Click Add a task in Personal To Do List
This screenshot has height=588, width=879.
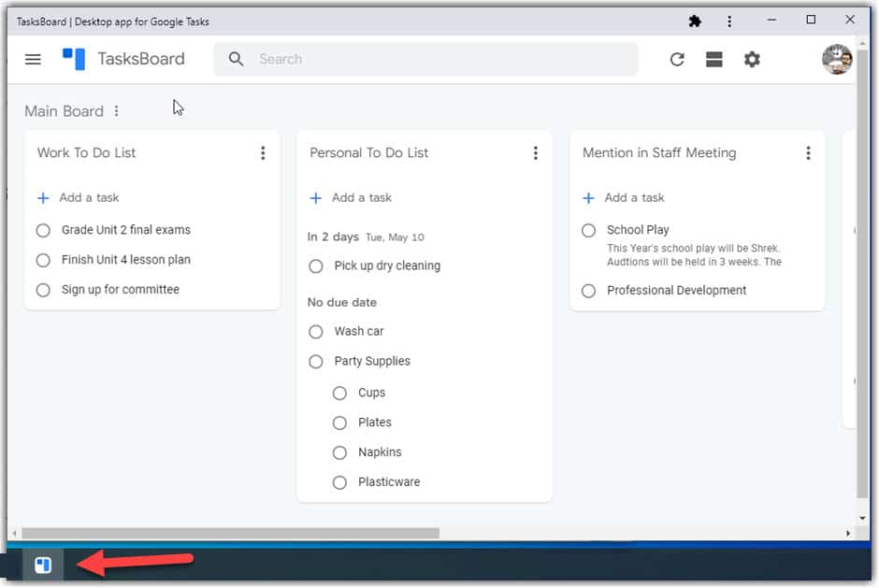pyautogui.click(x=362, y=197)
